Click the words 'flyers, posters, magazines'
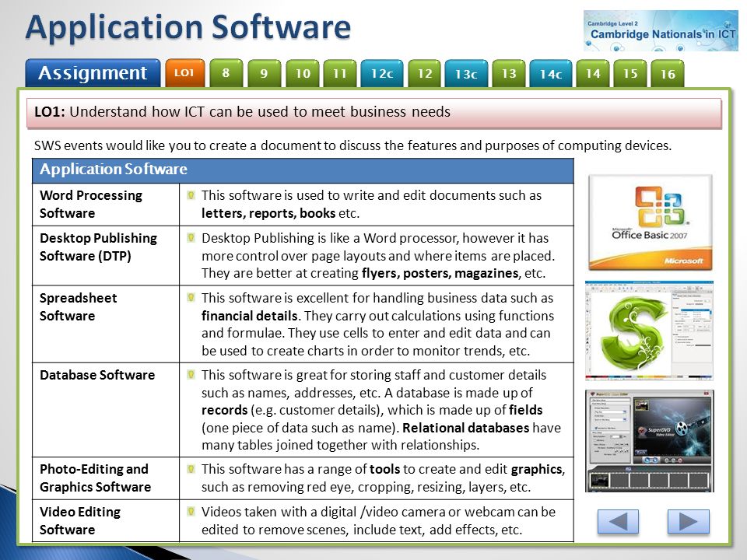The height and width of the screenshot is (560, 747). [x=440, y=273]
